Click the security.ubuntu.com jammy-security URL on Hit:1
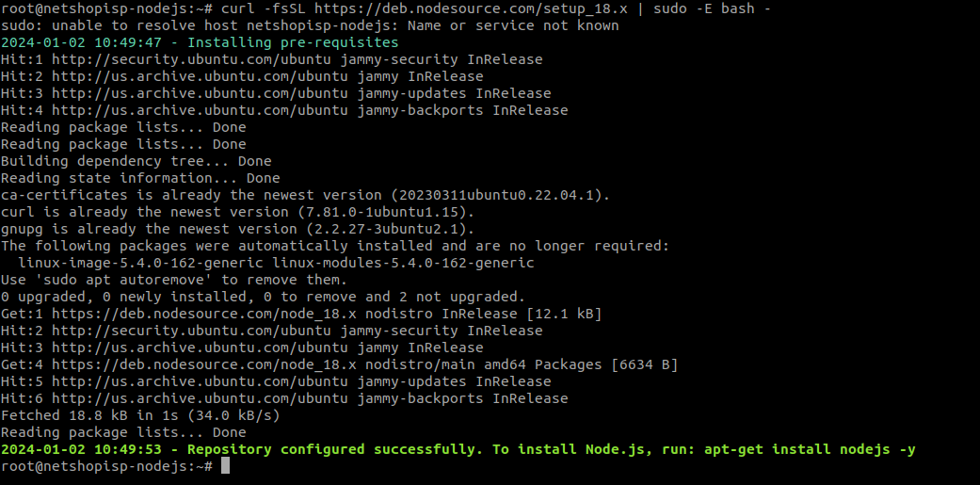980x485 pixels. tap(254, 59)
